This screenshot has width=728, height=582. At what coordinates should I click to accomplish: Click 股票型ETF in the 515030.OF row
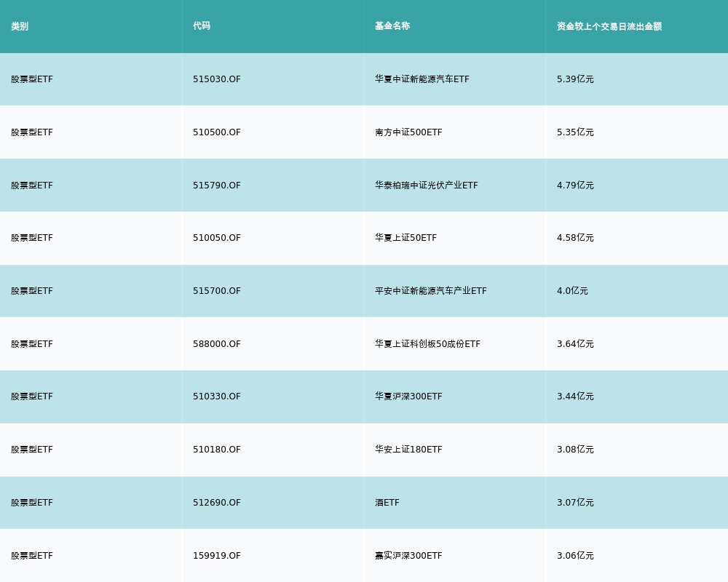click(x=32, y=79)
